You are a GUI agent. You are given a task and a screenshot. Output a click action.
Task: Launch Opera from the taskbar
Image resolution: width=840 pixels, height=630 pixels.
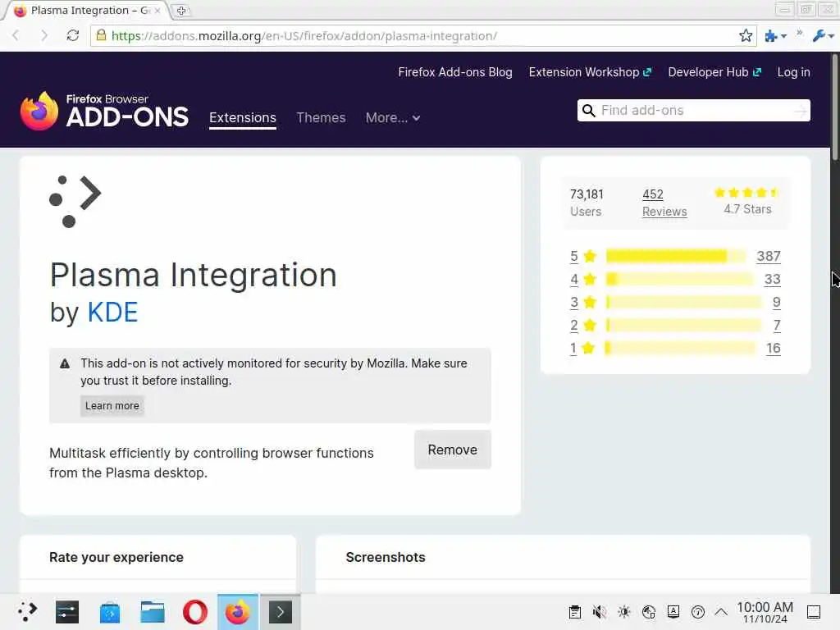click(x=195, y=612)
